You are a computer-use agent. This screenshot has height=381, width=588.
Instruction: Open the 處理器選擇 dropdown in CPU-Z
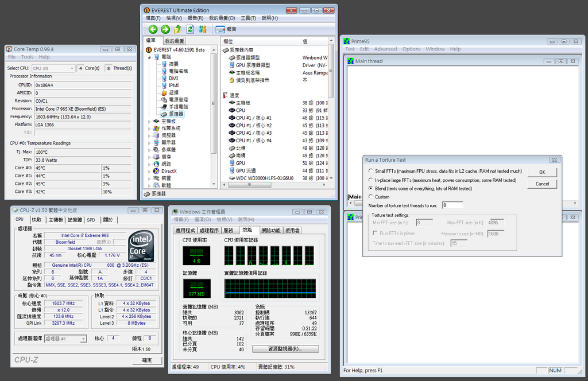tap(65, 339)
